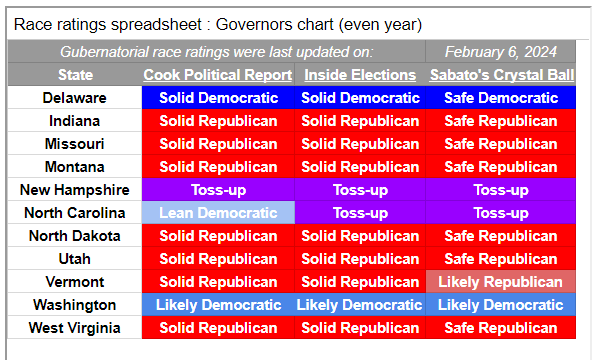Follow the Sabato's Crystal Ball link
Screen dimensions: 611x360
coord(502,75)
